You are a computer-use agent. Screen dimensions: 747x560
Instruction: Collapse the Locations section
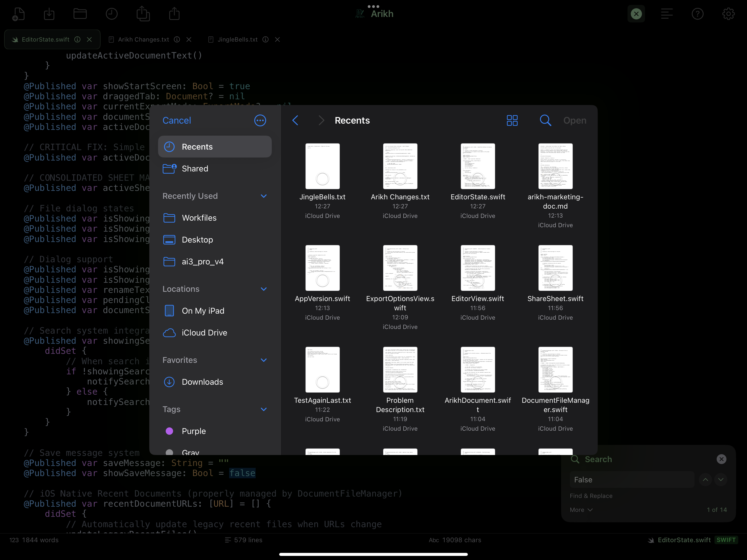[264, 289]
